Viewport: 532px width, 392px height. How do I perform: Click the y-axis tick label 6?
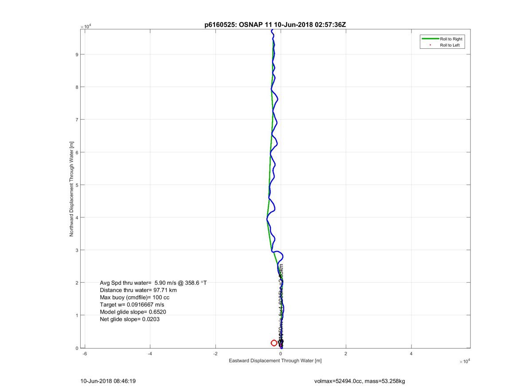tap(77, 152)
